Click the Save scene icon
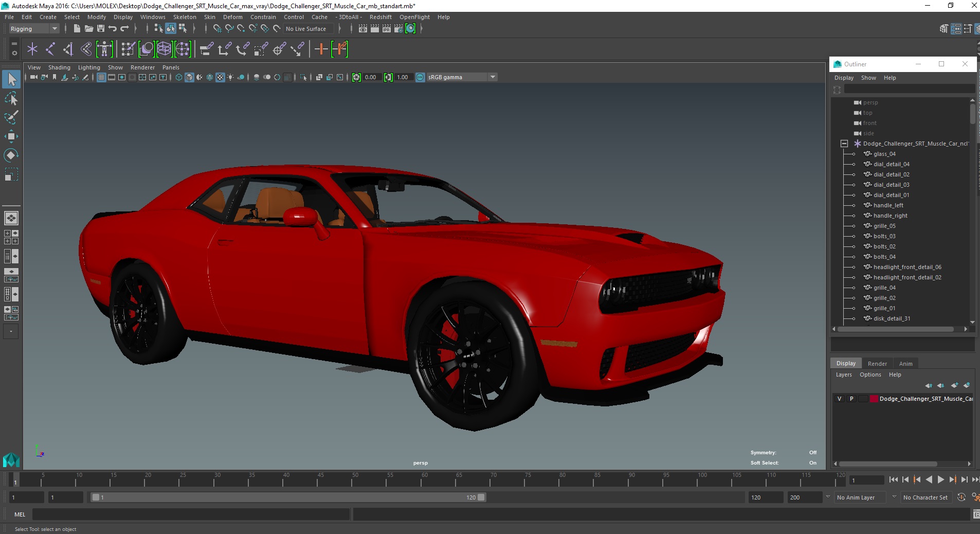 [101, 29]
